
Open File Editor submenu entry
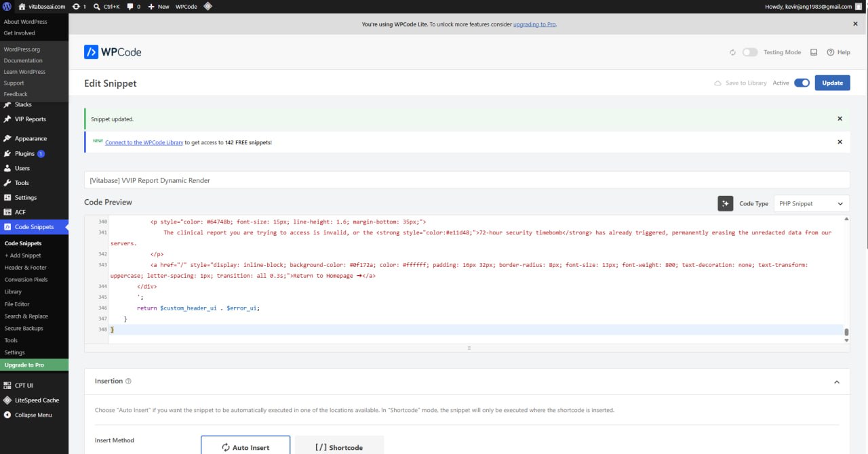(17, 304)
